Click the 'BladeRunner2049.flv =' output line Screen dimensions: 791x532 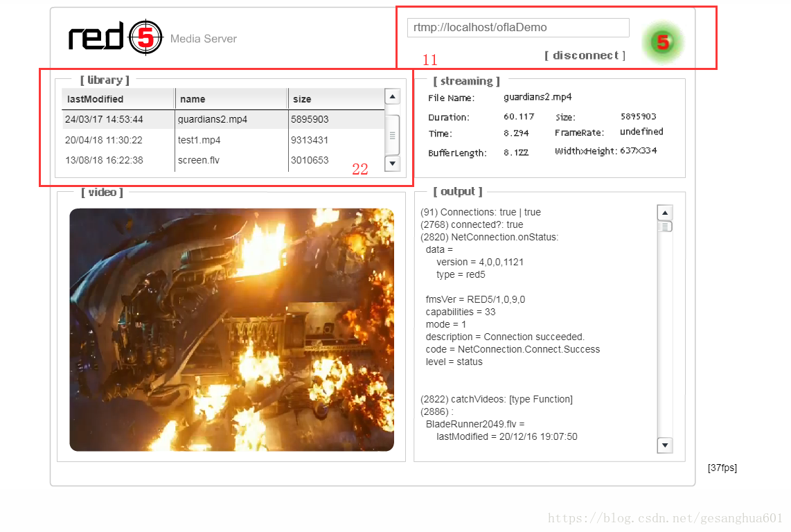(x=475, y=424)
